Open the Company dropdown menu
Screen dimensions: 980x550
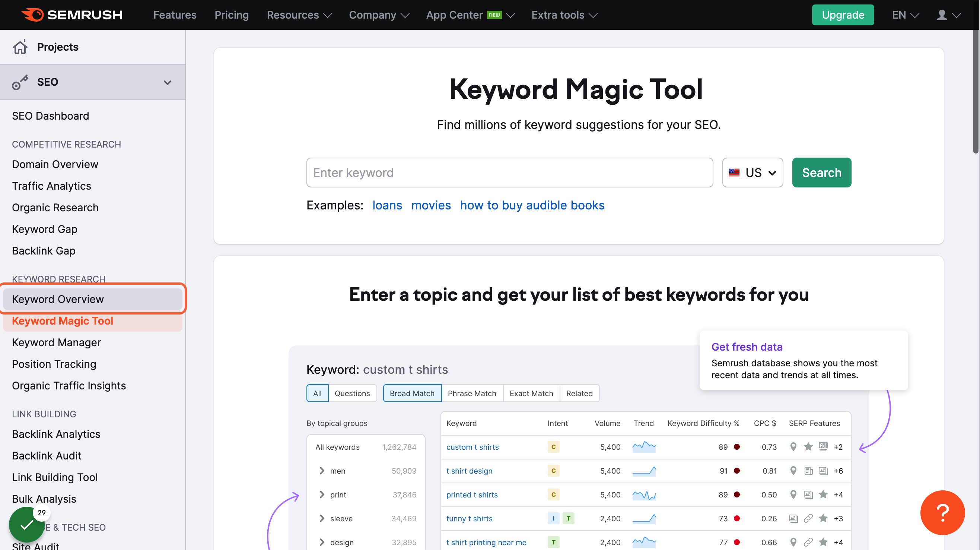point(379,15)
